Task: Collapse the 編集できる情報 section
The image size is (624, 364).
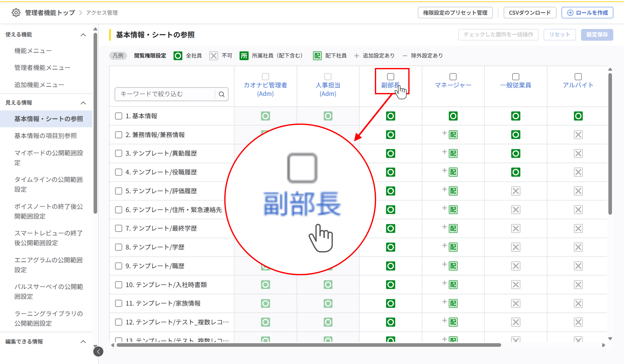Action: [83, 342]
